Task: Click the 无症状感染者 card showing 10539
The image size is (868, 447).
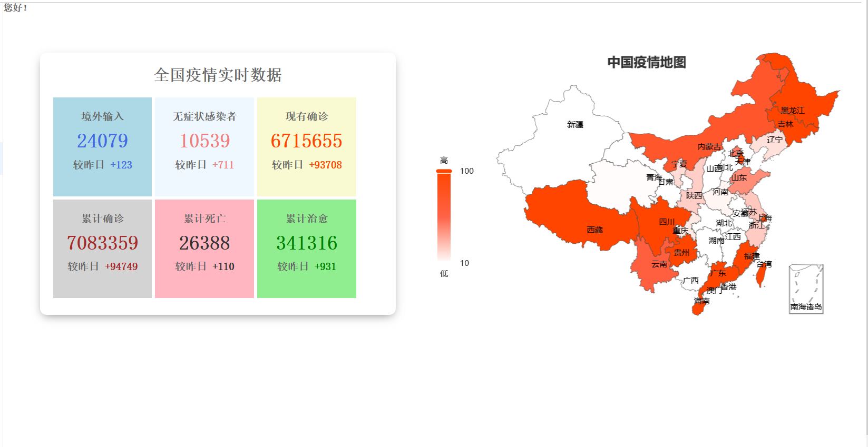Action: (x=204, y=146)
